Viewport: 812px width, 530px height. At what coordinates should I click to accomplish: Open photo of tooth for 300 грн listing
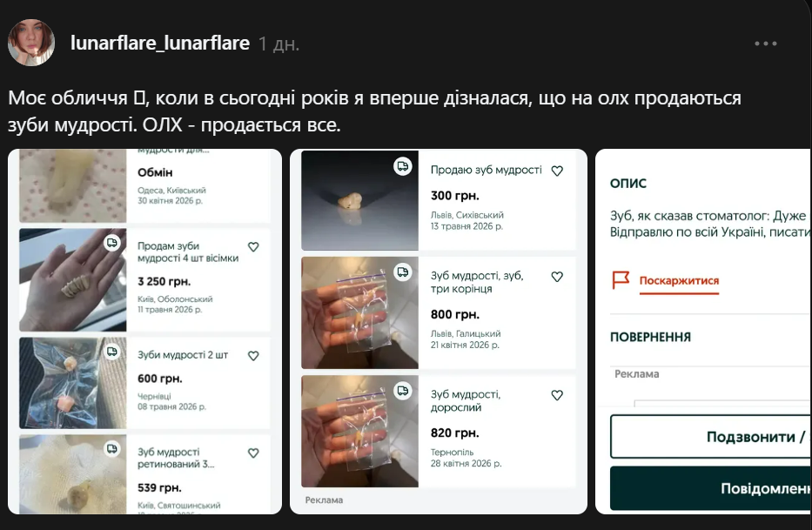click(x=360, y=200)
